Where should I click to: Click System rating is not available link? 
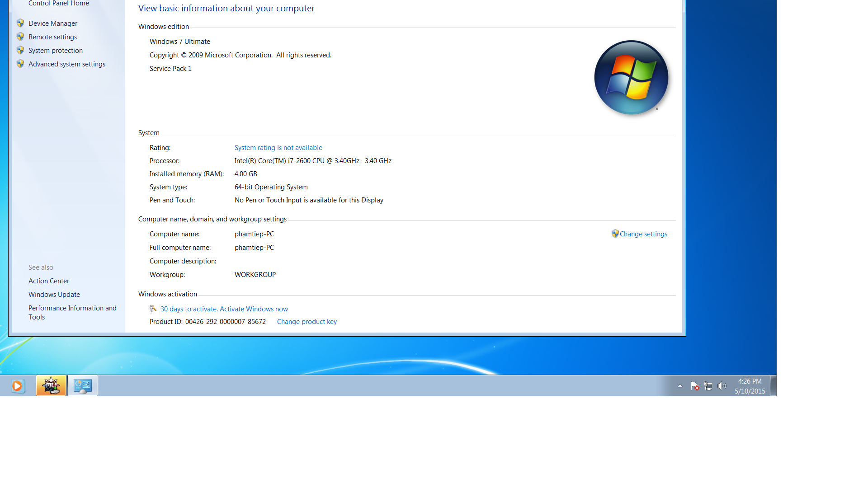coord(278,148)
